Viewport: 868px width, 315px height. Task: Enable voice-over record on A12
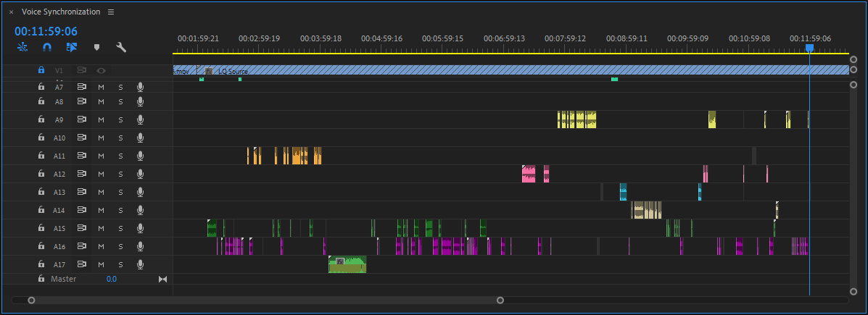(x=140, y=174)
